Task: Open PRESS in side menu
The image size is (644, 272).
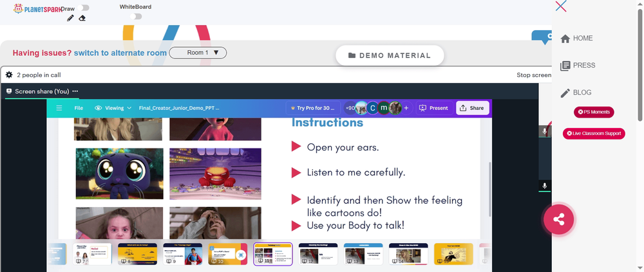Action: [x=578, y=65]
